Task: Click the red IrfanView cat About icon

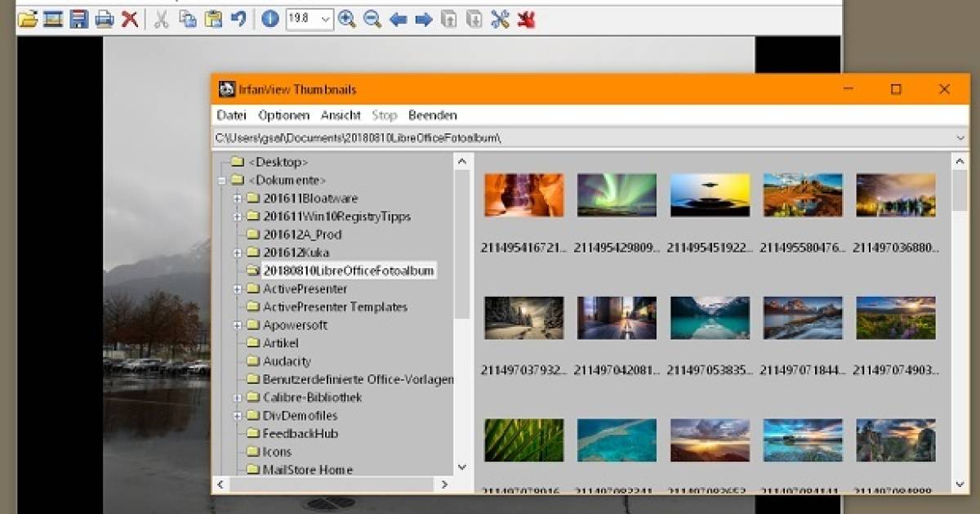Action: pyautogui.click(x=526, y=19)
